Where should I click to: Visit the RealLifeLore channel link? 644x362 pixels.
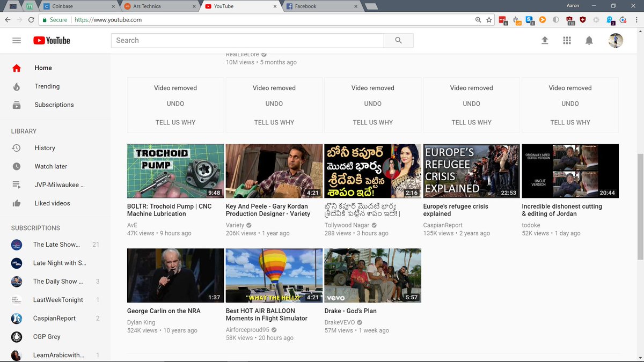click(x=243, y=55)
